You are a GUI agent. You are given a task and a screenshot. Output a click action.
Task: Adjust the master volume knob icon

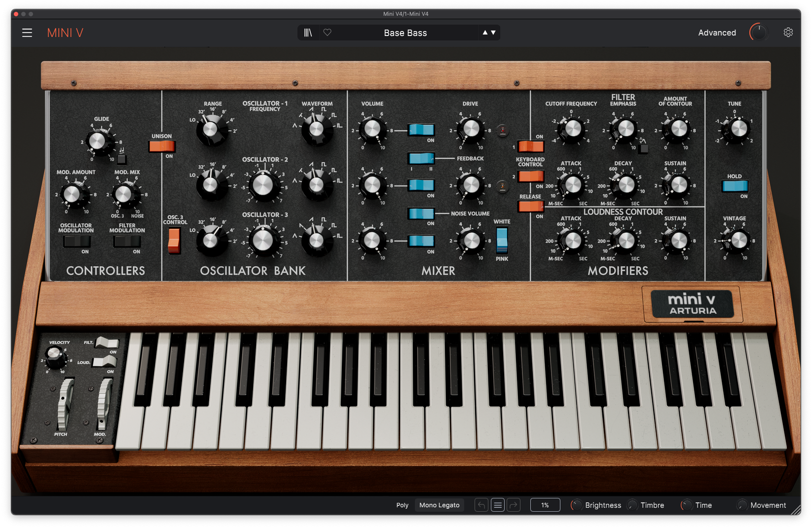(x=758, y=33)
